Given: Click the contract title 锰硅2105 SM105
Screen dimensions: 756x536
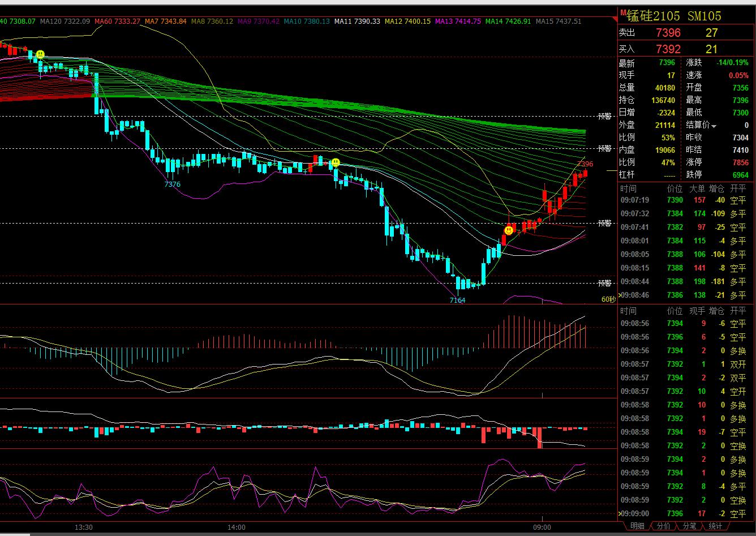Looking at the screenshot, I should pos(675,16).
